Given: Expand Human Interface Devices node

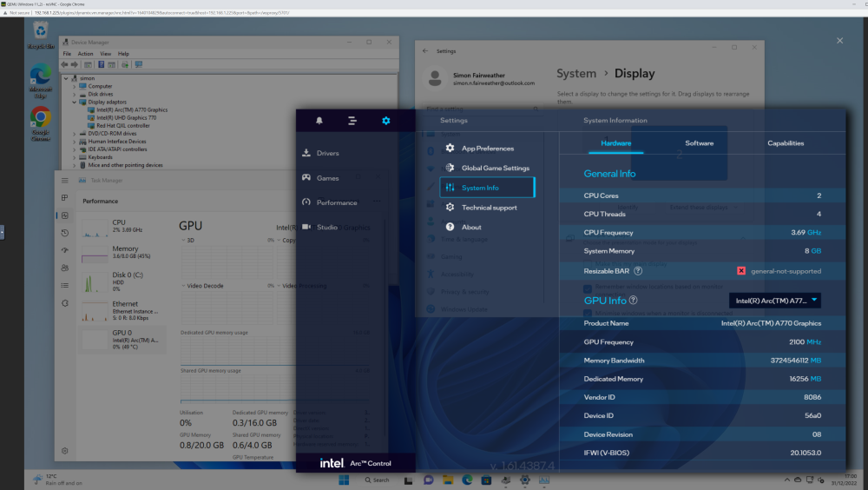Looking at the screenshot, I should point(74,142).
